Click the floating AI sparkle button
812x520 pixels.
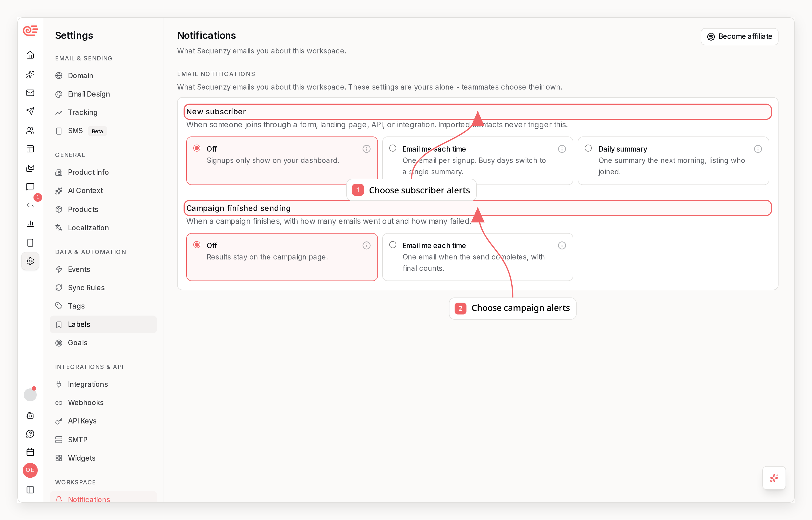(774, 478)
